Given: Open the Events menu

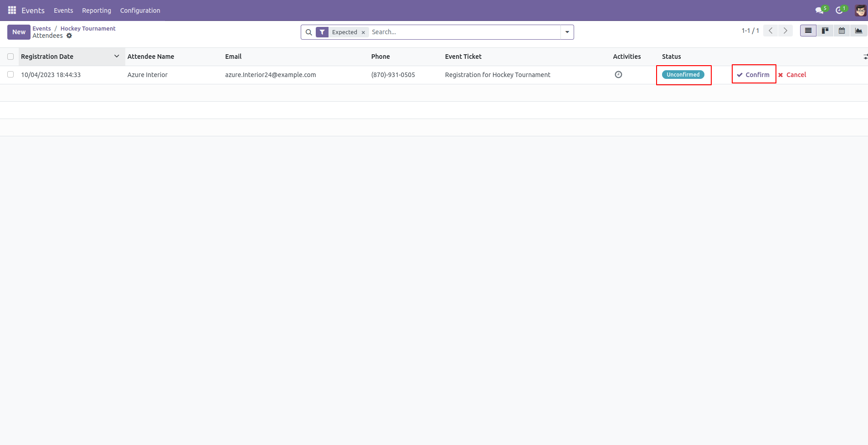Looking at the screenshot, I should [x=63, y=10].
